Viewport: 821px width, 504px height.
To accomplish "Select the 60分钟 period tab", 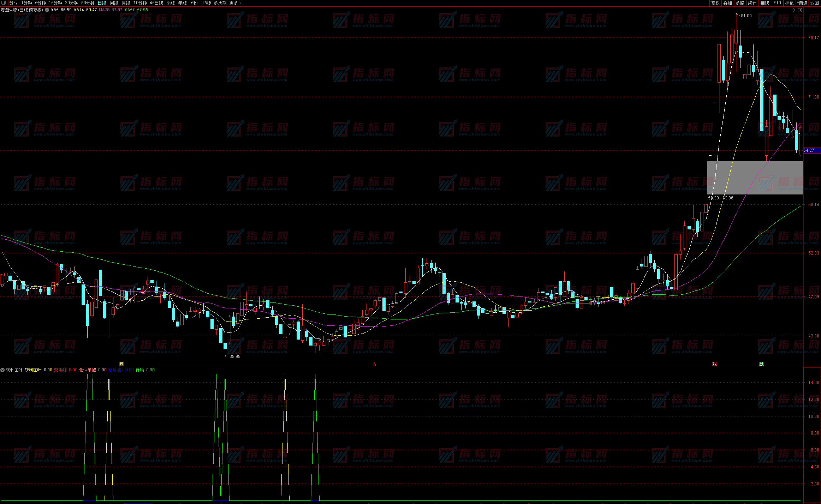I will [x=88, y=3].
